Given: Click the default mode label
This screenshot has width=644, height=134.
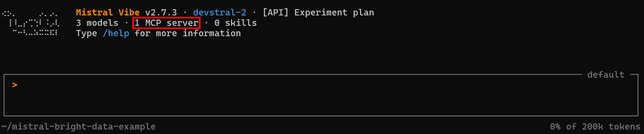Looking at the screenshot, I should 606,75.
